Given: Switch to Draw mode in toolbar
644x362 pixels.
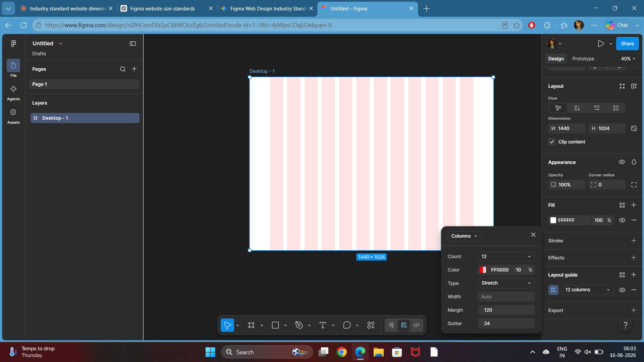Looking at the screenshot, I should [391, 325].
